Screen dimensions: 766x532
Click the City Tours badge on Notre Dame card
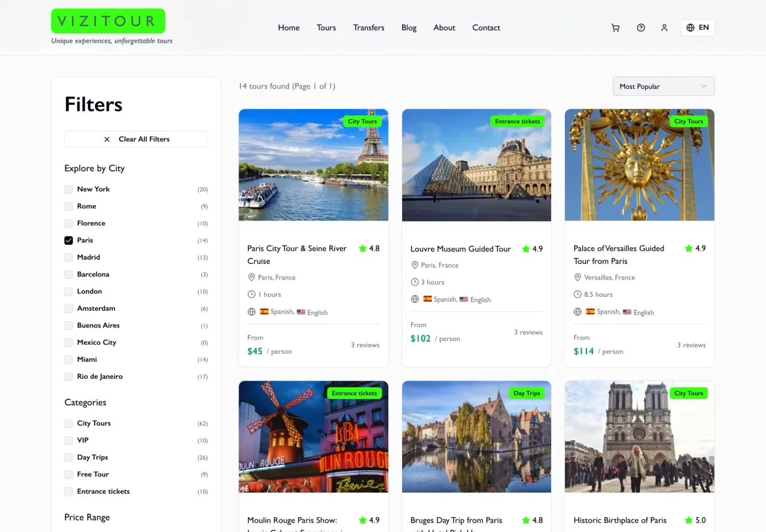688,393
